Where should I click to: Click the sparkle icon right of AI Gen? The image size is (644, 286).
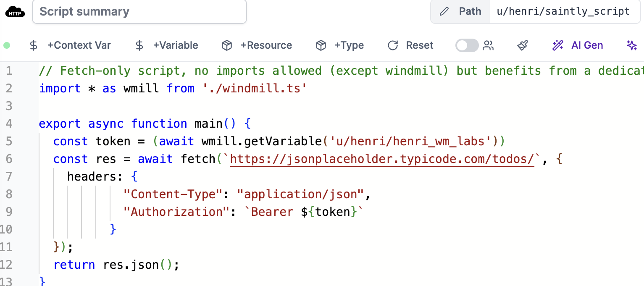[x=631, y=45]
